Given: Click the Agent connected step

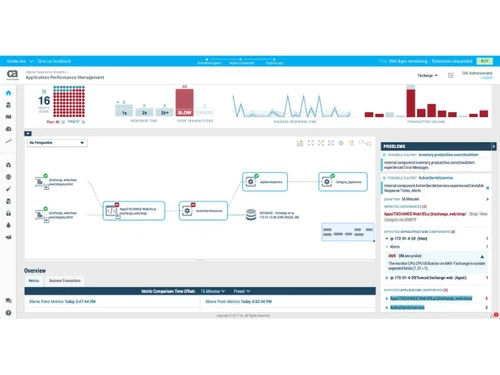Looking at the screenshot, I should point(242,61).
